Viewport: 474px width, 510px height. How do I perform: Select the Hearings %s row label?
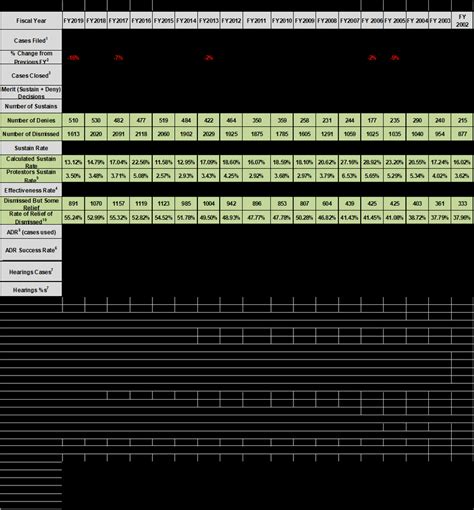point(31,290)
